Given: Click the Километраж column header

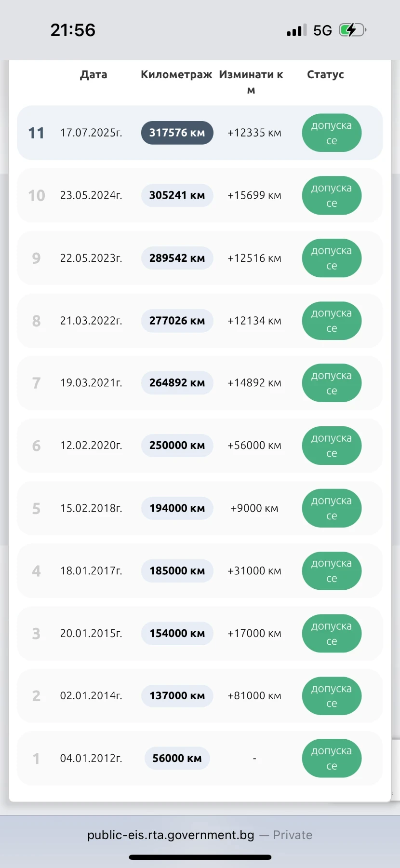Looking at the screenshot, I should point(176,75).
